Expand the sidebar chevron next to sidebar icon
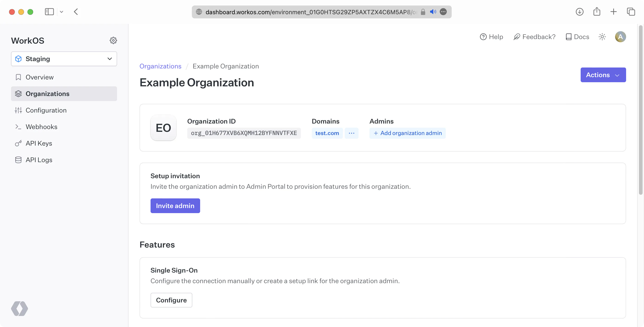The width and height of the screenshot is (644, 327). [62, 12]
